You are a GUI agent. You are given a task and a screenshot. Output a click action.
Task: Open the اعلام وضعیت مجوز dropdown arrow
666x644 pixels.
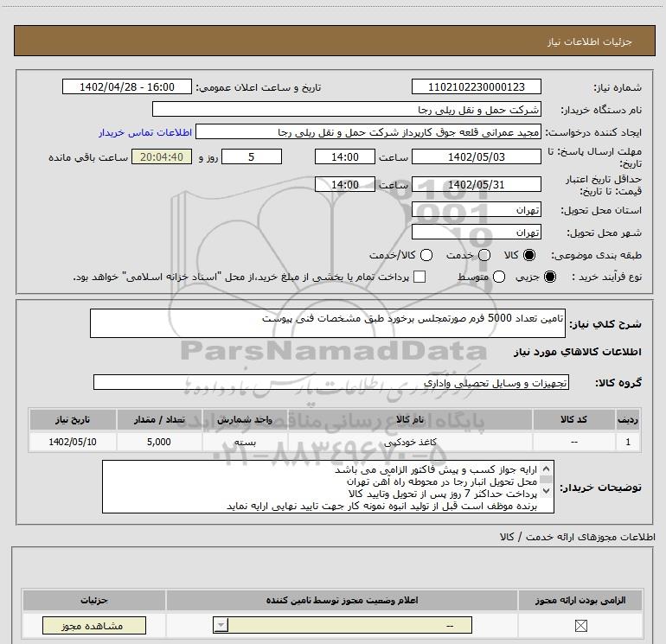click(x=221, y=625)
